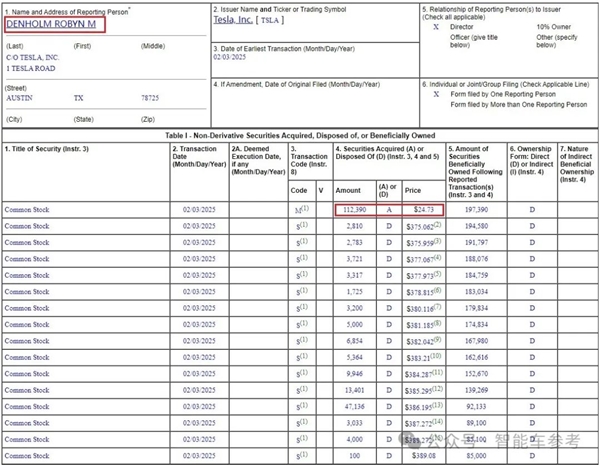Viewport: 600px width, 465px height.
Task: Select Form filed by More than One Reporting Person
Action: click(x=518, y=104)
